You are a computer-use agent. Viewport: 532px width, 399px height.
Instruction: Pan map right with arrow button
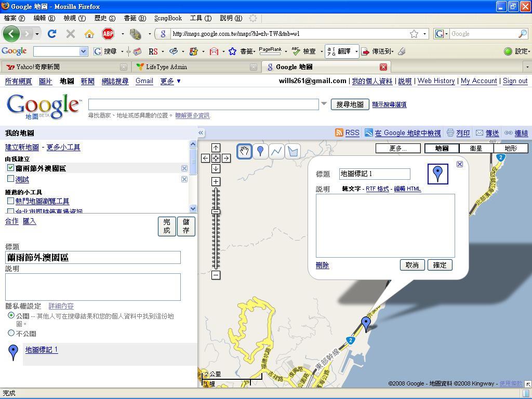[227, 158]
